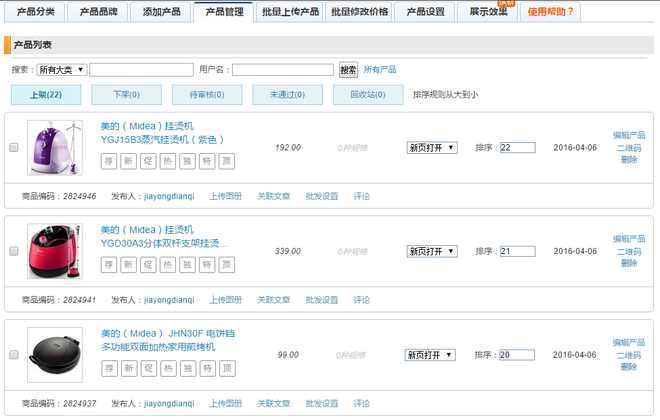Open the 批量上传产品 tab
This screenshot has width=660, height=420.
click(x=290, y=12)
